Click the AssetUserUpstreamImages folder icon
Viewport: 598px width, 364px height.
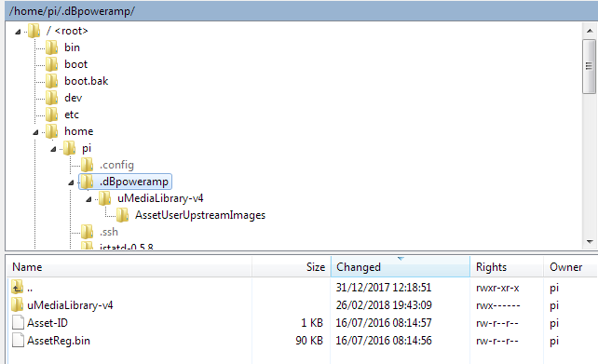click(x=122, y=215)
